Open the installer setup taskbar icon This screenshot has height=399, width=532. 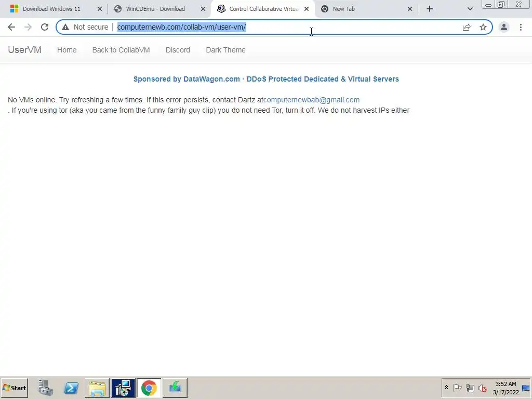coord(123,388)
